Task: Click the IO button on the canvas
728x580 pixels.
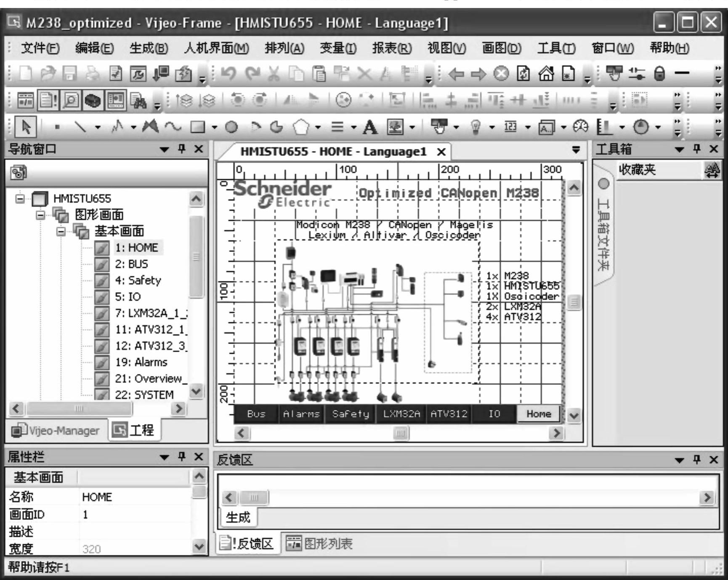Action: 494,414
